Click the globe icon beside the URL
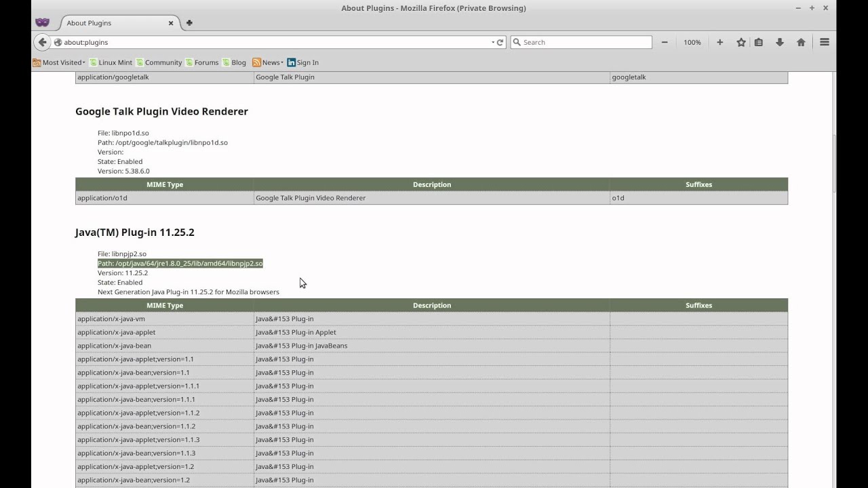The width and height of the screenshot is (868, 488). coord(58,42)
